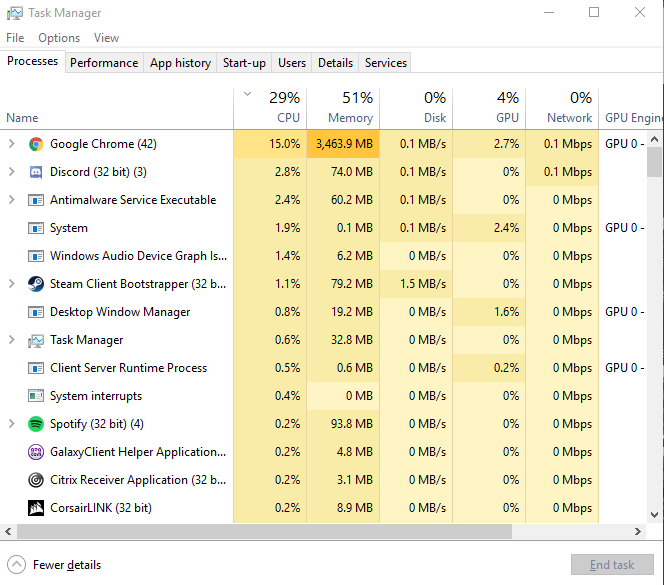The image size is (664, 585).
Task: Click the horizontal scrollbar left arrow
Action: click(x=8, y=531)
